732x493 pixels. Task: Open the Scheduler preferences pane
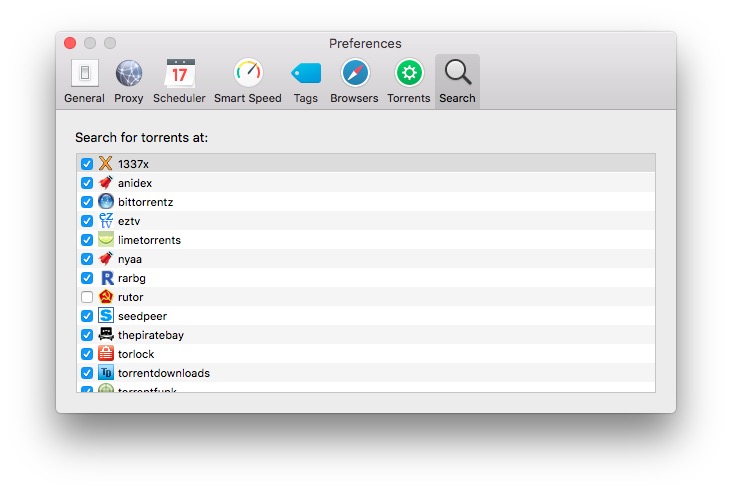coord(179,81)
